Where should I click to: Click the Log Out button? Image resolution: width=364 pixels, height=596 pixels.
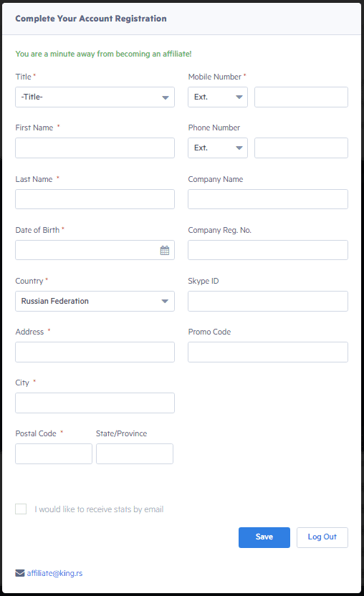322,537
